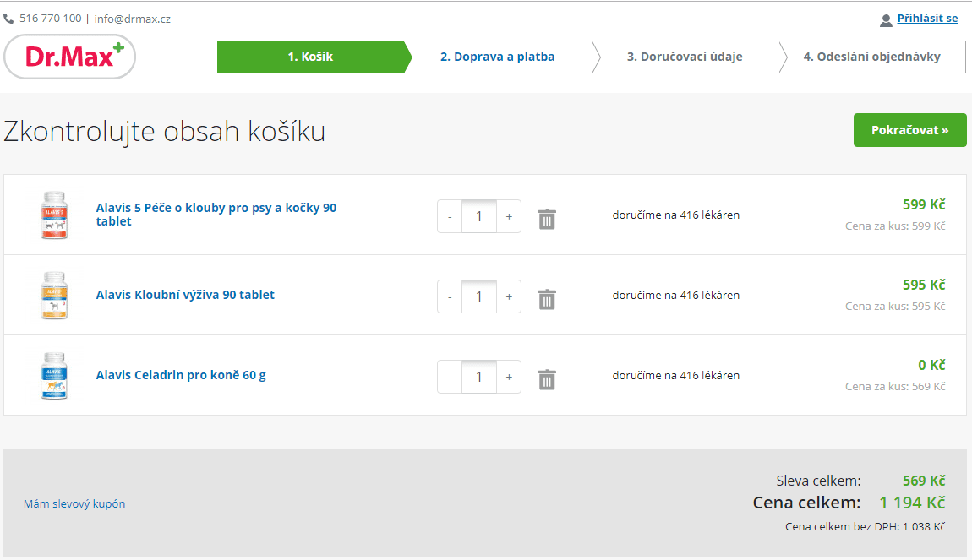Open Alavis Celadrin pro koně 60 g link
The height and width of the screenshot is (560, 972).
coord(181,375)
